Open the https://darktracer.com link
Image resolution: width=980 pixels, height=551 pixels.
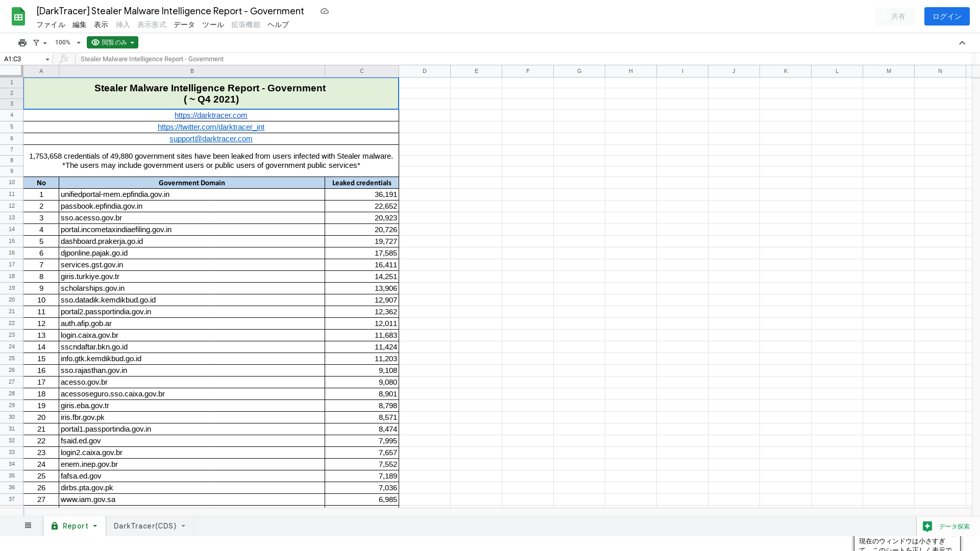point(211,115)
